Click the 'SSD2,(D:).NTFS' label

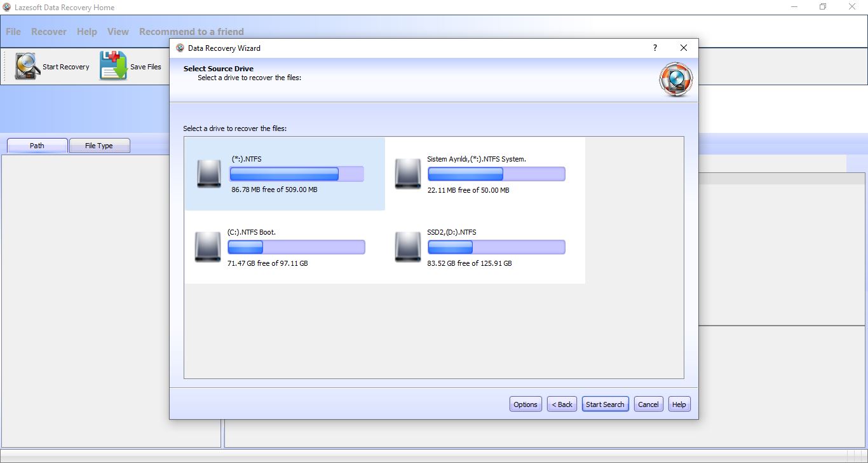tap(452, 232)
